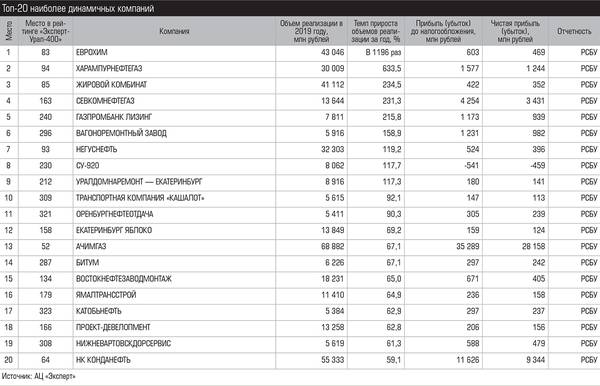Viewport: 600px width, 386px height.
Task: Click the table title 'Топ-20 наиболее динамичных компаний'
Action: tap(78, 8)
